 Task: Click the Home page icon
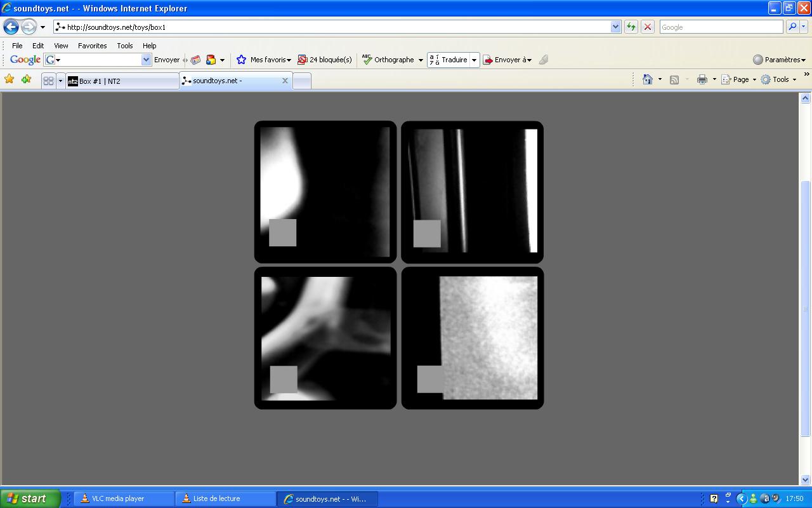(648, 79)
